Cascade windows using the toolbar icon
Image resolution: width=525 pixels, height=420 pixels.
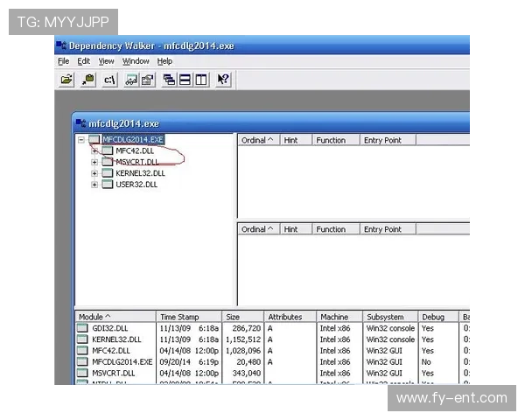tap(169, 80)
